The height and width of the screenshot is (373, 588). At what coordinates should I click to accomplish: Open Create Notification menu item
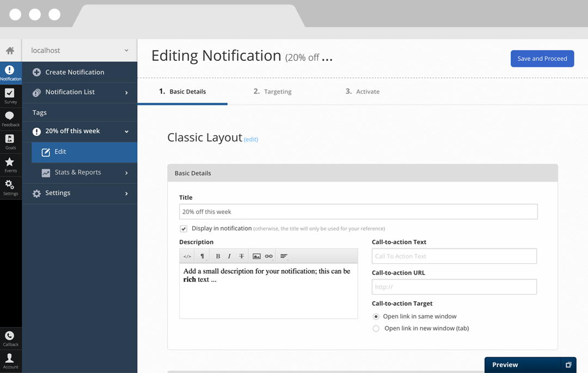79,72
